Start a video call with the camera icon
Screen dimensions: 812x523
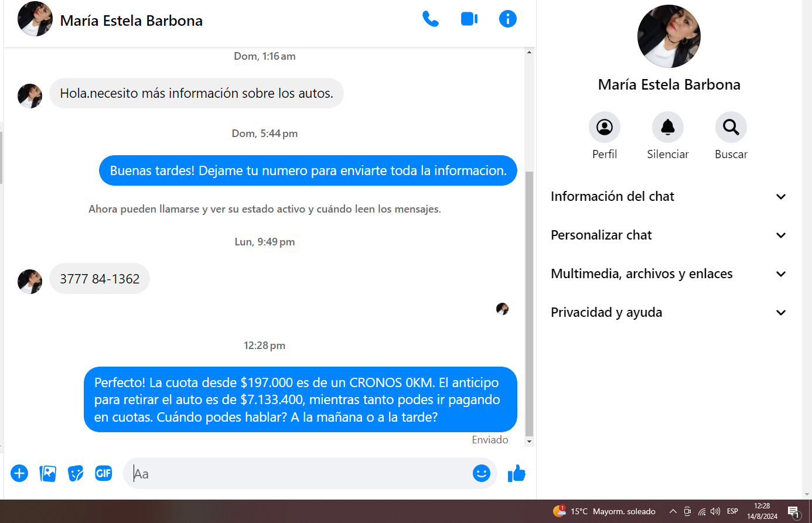coord(469,19)
